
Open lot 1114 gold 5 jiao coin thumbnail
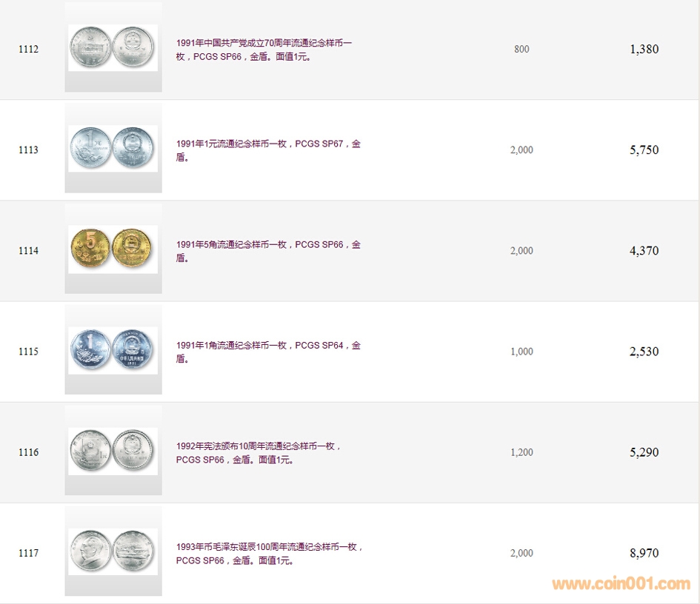click(x=113, y=249)
